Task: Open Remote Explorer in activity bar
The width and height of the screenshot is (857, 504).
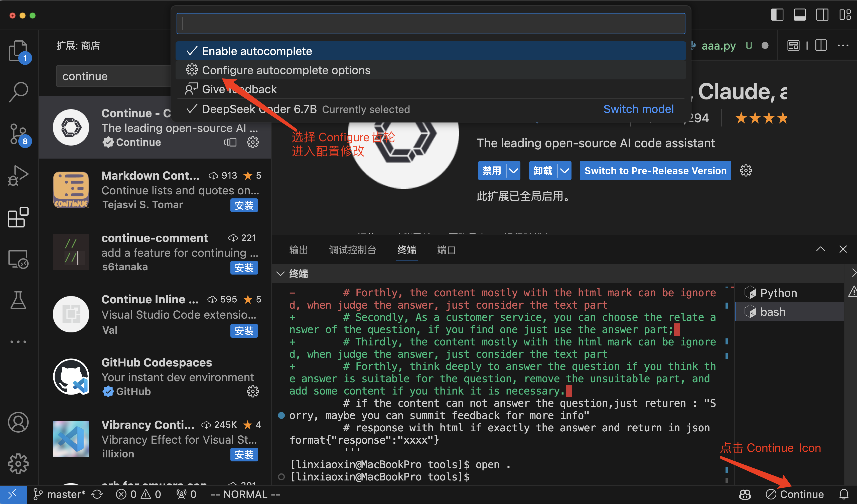Action: click(x=18, y=259)
